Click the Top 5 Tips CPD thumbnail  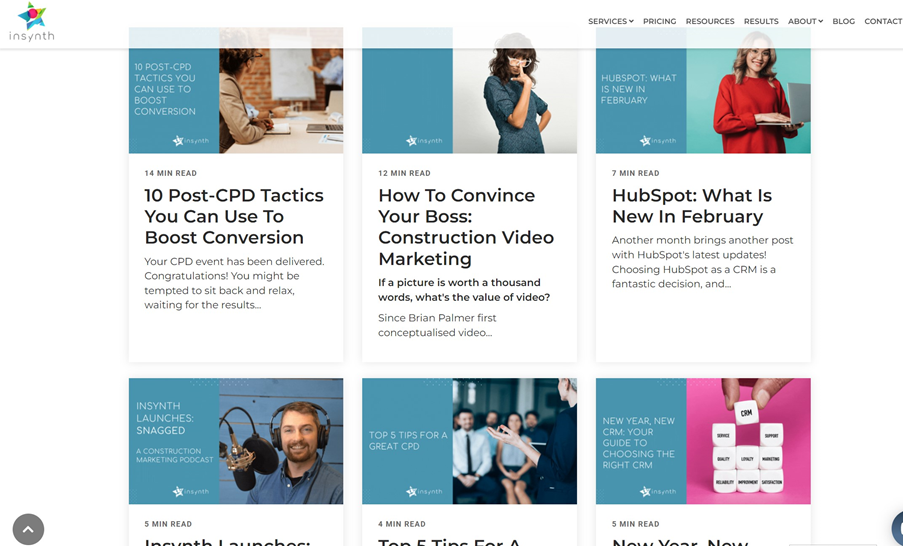click(469, 441)
